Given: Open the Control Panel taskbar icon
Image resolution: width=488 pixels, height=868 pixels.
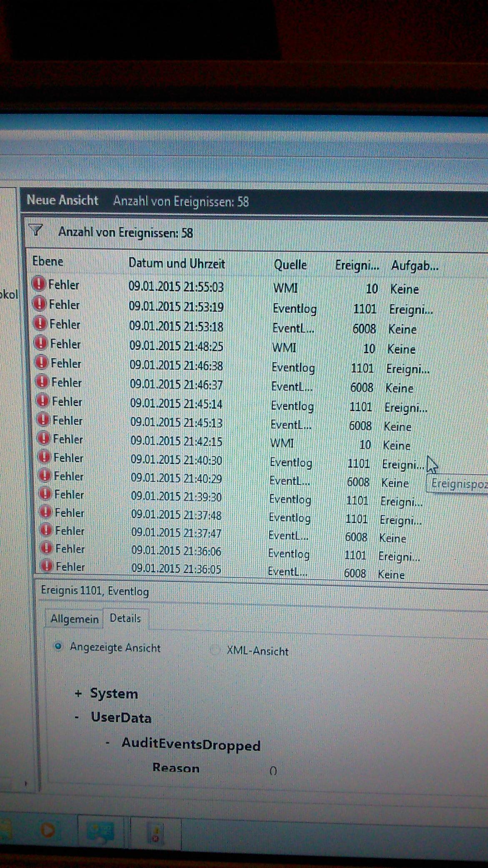Looking at the screenshot, I should coord(100,832).
